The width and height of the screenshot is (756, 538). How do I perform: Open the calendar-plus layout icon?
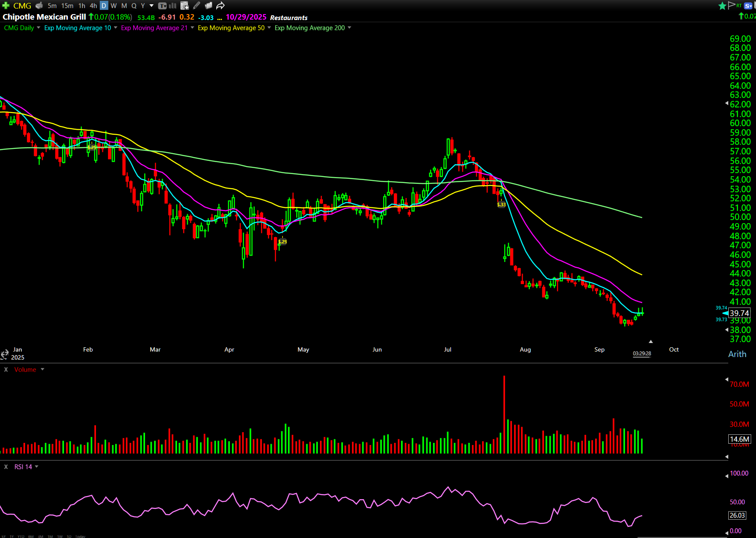[184, 6]
